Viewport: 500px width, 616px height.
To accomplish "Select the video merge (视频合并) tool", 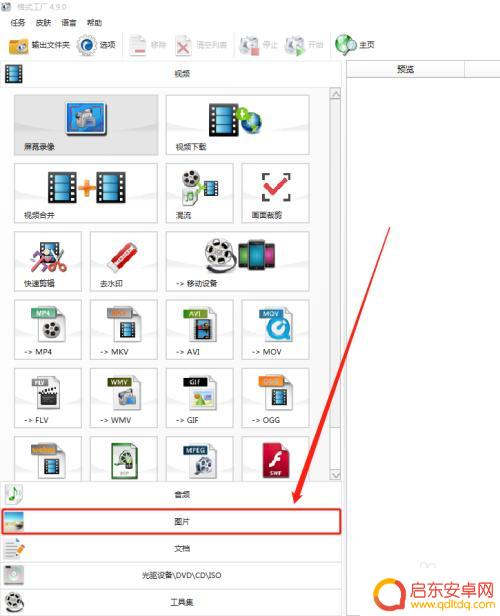I will 86,193.
